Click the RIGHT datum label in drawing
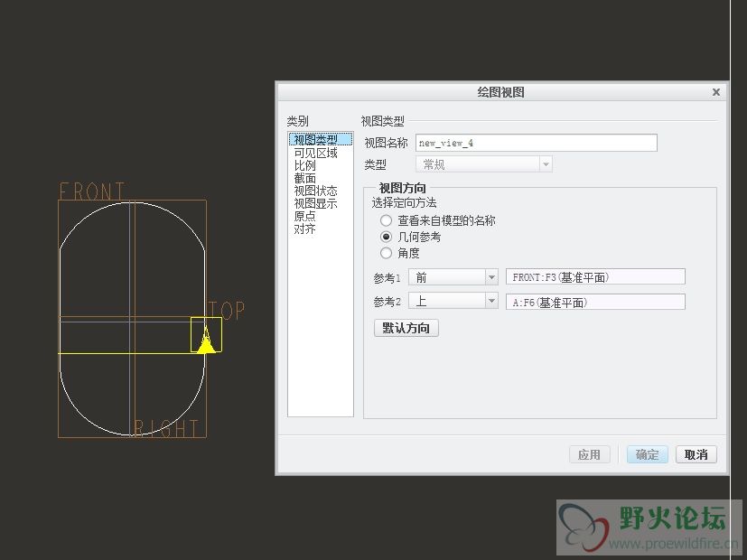The height and width of the screenshot is (560, 747). pyautogui.click(x=165, y=428)
